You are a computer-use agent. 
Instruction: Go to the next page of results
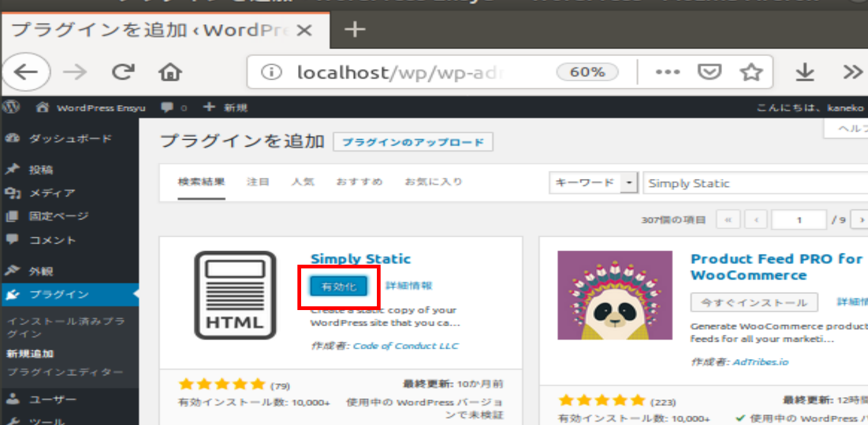(x=860, y=220)
